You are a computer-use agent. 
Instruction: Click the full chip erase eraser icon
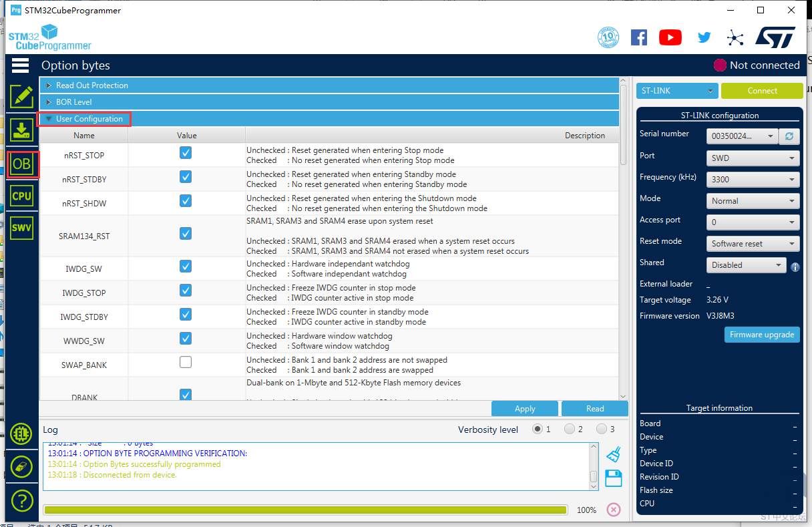pos(22,466)
